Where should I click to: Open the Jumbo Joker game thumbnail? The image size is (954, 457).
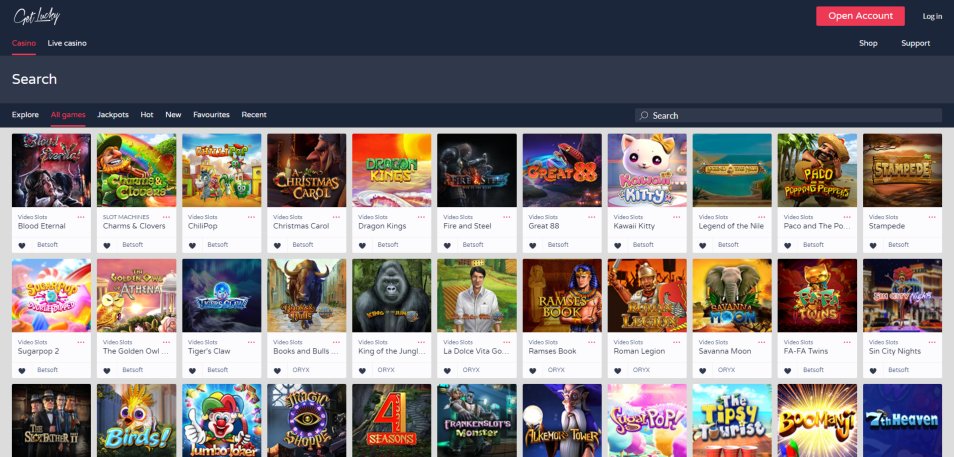click(221, 420)
